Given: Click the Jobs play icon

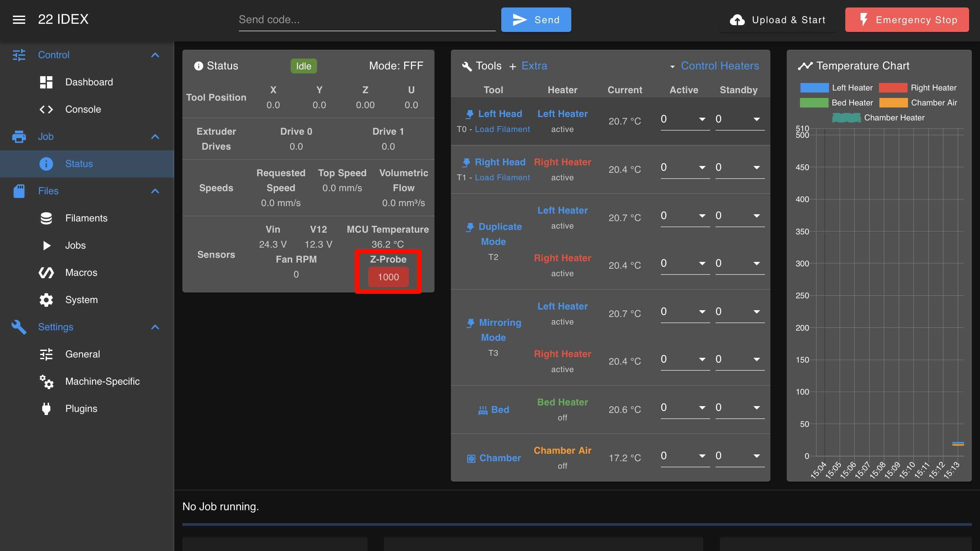Looking at the screenshot, I should click(x=47, y=245).
